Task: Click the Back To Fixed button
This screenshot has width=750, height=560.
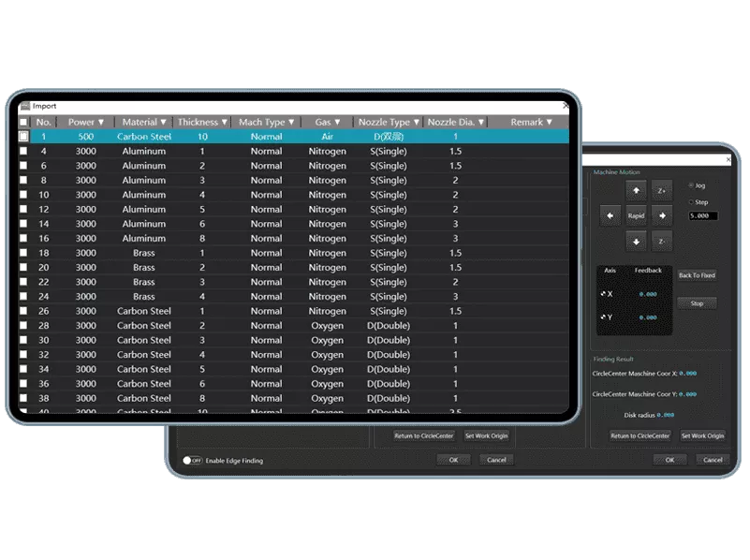Action: [697, 275]
